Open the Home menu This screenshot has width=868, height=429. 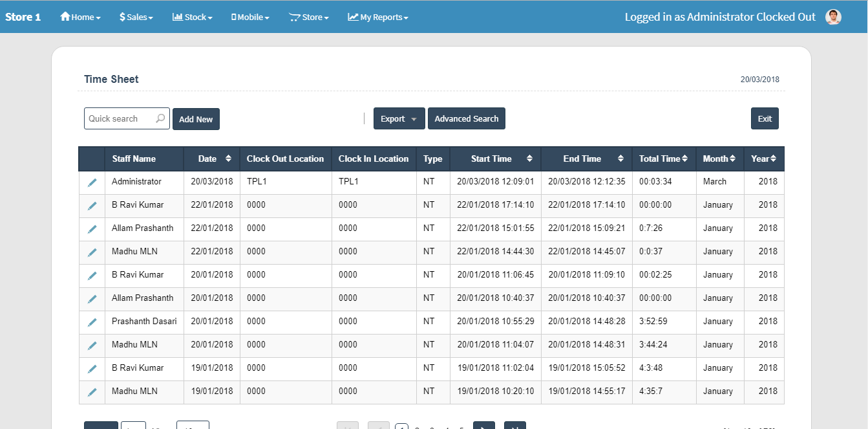click(x=80, y=17)
